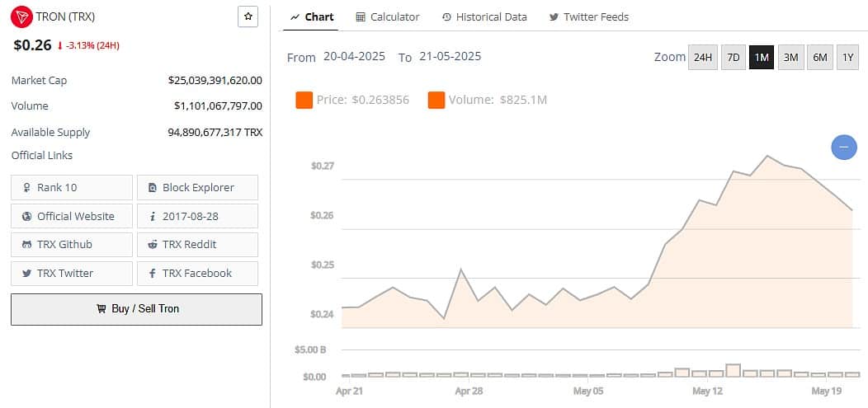Click the Price: $0.263856 legend text
Image resolution: width=868 pixels, height=408 pixels.
tap(363, 100)
